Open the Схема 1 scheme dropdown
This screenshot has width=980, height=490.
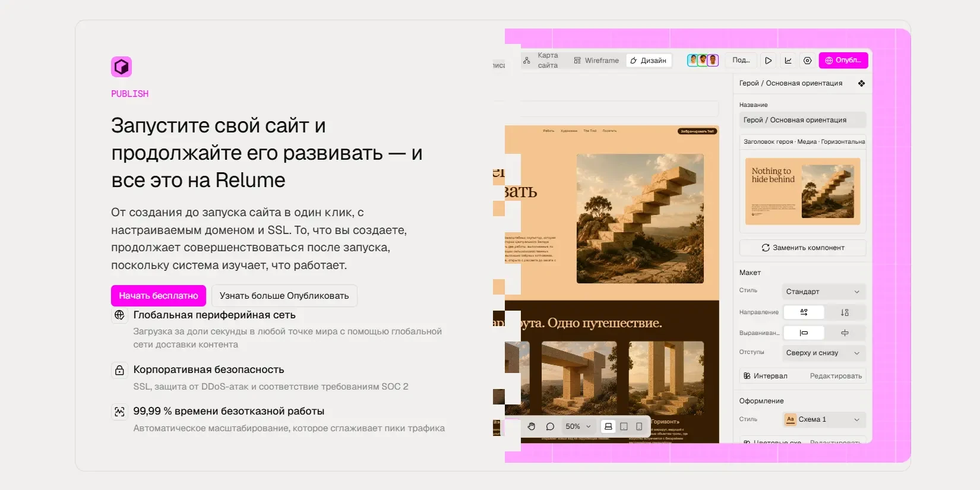[x=823, y=419]
